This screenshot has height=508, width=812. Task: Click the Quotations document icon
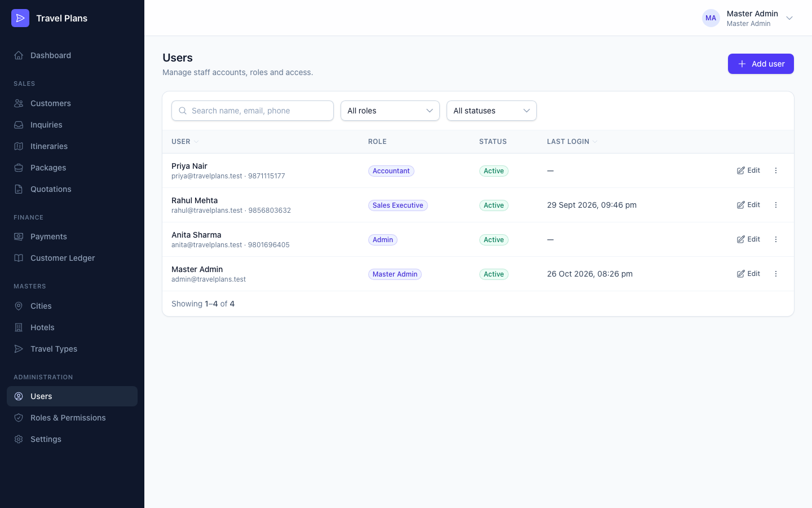tap(19, 189)
